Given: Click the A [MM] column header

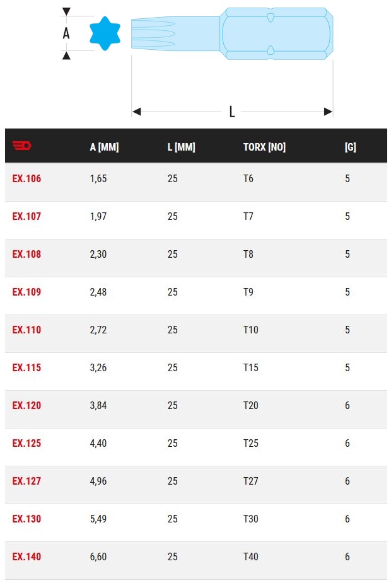Looking at the screenshot, I should (104, 147).
